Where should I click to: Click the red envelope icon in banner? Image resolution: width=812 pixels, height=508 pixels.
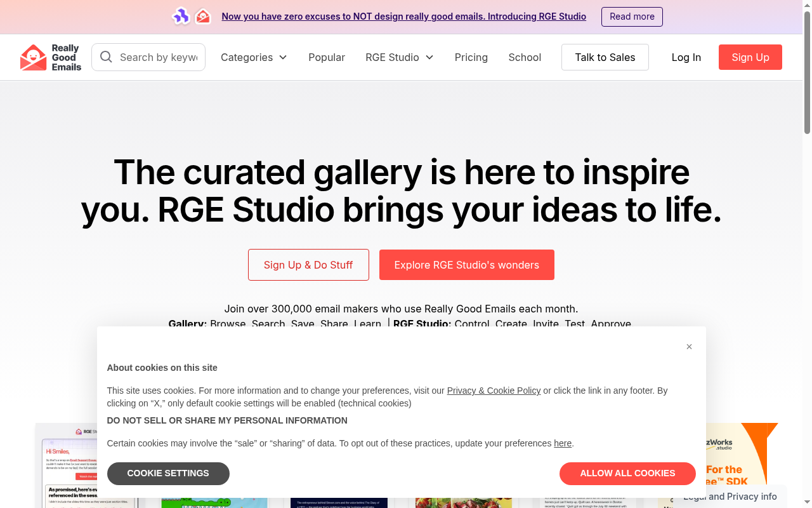203,17
